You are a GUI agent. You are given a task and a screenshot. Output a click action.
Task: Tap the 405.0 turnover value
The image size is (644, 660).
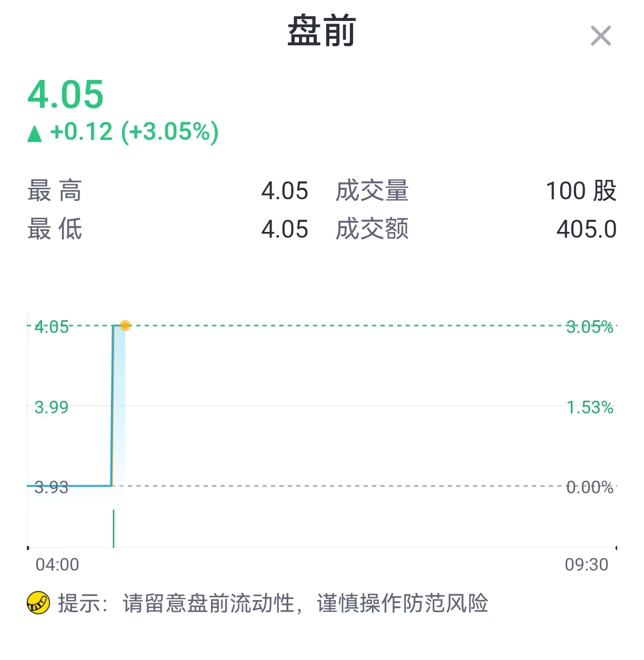click(587, 229)
